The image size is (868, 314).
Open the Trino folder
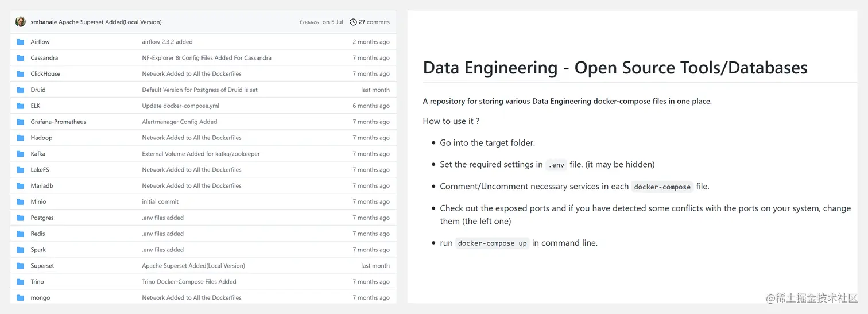pyautogui.click(x=37, y=282)
